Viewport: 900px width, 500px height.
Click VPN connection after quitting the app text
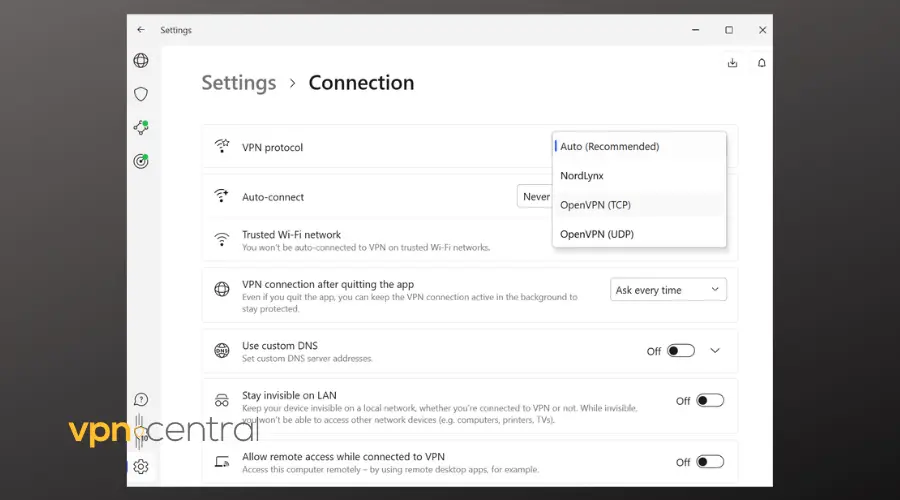[328, 284]
